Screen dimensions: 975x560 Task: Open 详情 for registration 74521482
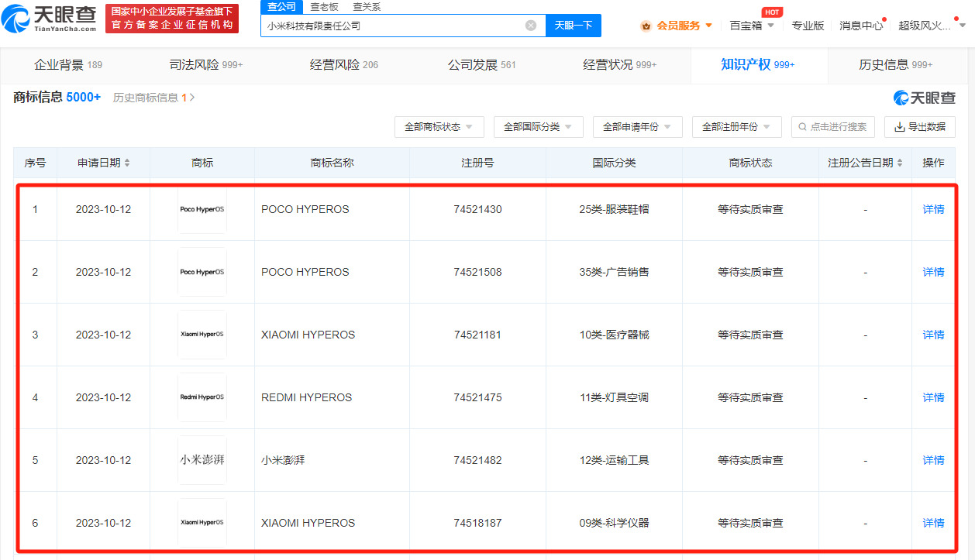point(933,460)
